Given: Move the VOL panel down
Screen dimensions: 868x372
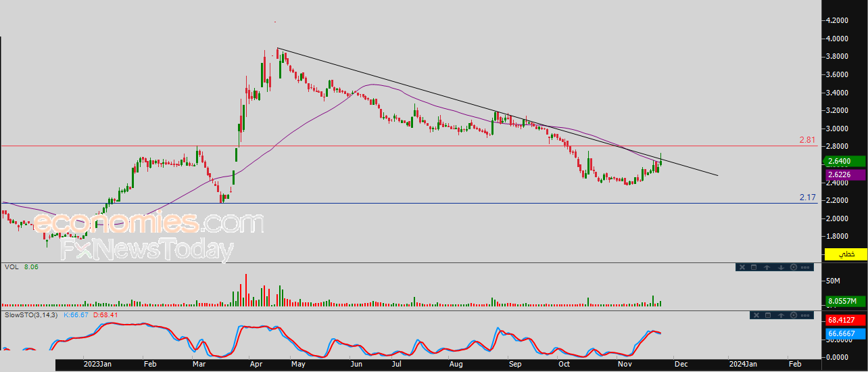Looking at the screenshot, I should coord(781,267).
